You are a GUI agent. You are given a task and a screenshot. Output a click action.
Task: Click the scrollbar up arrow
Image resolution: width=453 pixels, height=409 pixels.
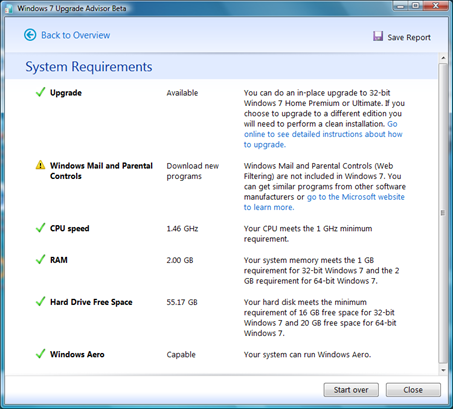click(443, 58)
